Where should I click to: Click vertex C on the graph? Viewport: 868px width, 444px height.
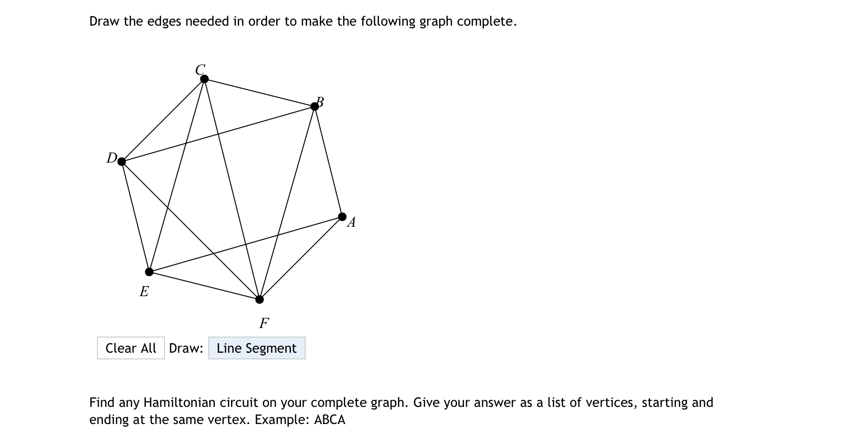(203, 78)
